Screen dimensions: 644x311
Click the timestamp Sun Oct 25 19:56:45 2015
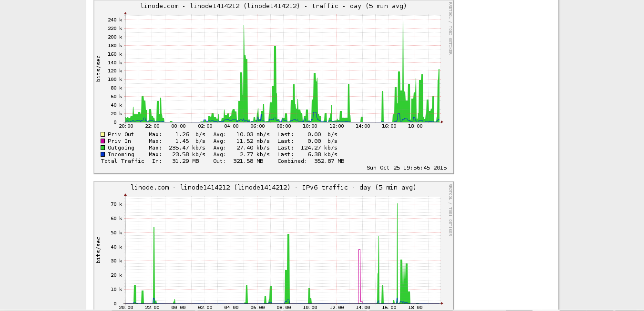point(407,168)
